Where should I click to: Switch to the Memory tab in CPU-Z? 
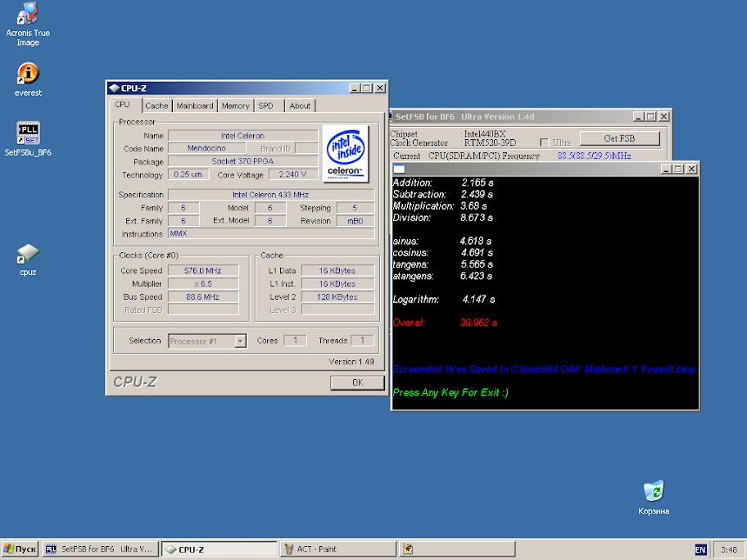pos(235,106)
